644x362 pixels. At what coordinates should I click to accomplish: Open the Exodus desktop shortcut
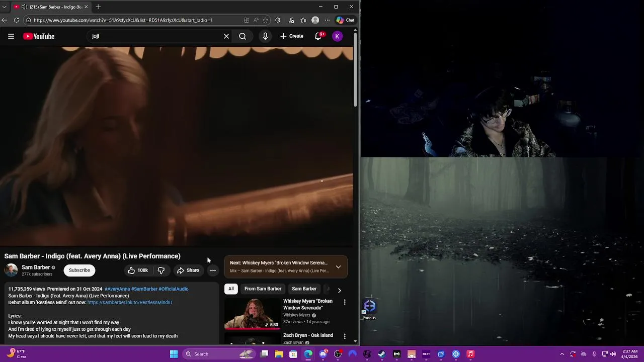tap(369, 309)
